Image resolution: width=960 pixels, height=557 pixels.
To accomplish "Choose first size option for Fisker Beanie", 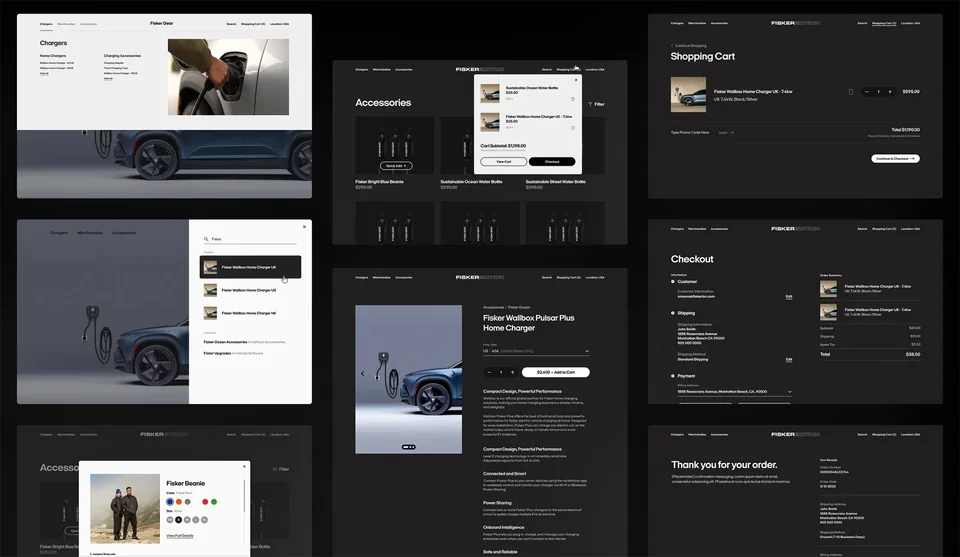I will [170, 520].
